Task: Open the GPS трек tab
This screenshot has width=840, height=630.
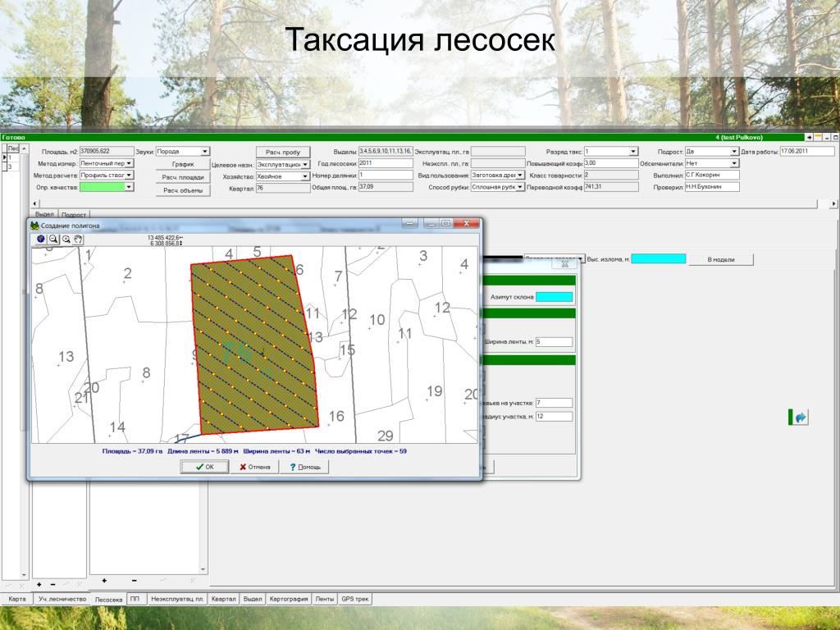Action: [x=355, y=600]
